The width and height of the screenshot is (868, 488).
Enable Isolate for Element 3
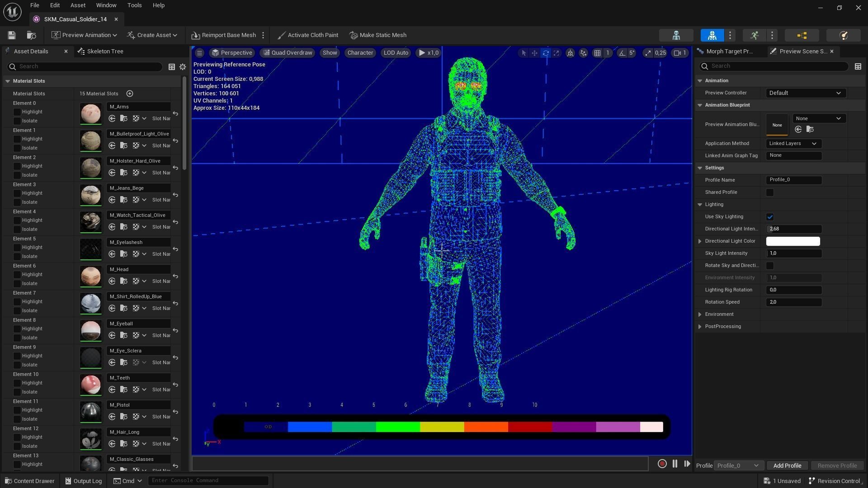(17, 202)
